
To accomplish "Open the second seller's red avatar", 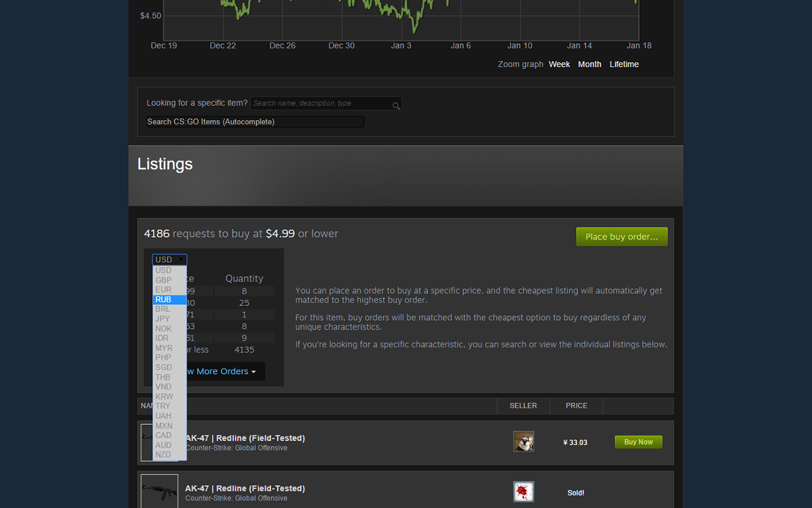I will click(523, 491).
